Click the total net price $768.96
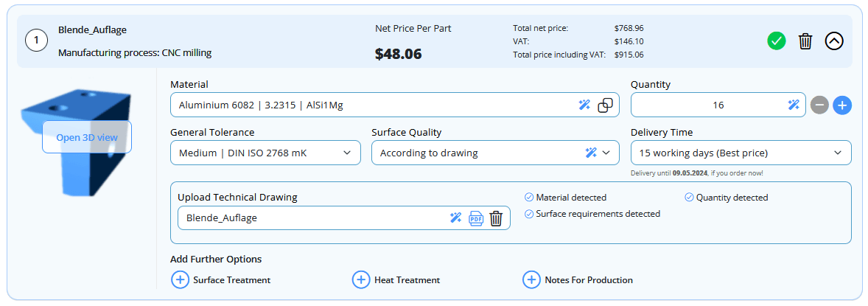The height and width of the screenshot is (306, 868). click(629, 28)
